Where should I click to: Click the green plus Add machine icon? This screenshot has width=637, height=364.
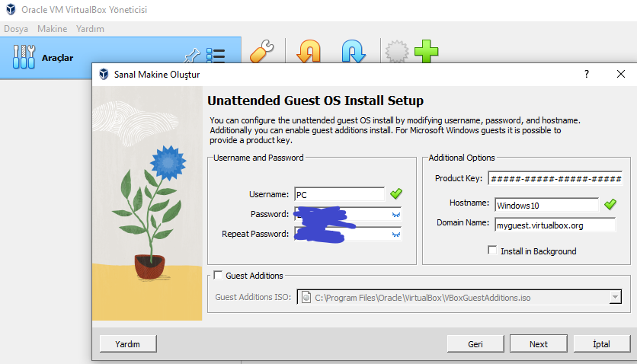click(426, 52)
